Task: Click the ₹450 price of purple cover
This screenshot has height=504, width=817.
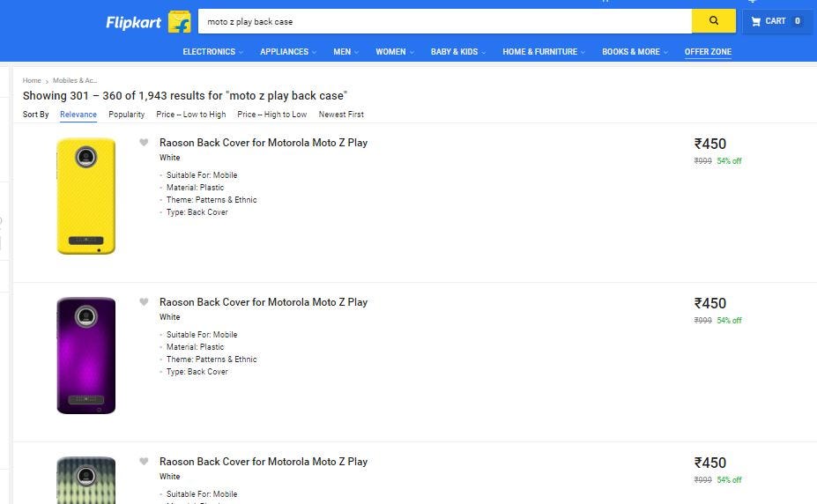Action: [709, 303]
